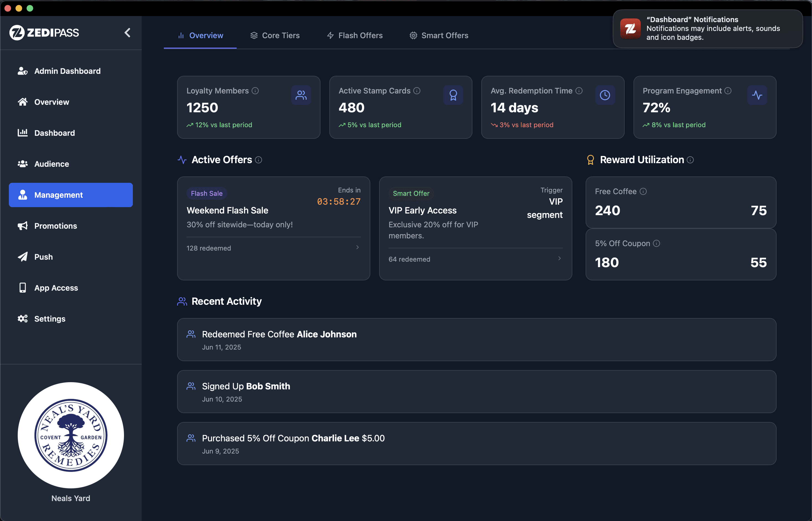Select the Smart Offers tab

[439, 35]
